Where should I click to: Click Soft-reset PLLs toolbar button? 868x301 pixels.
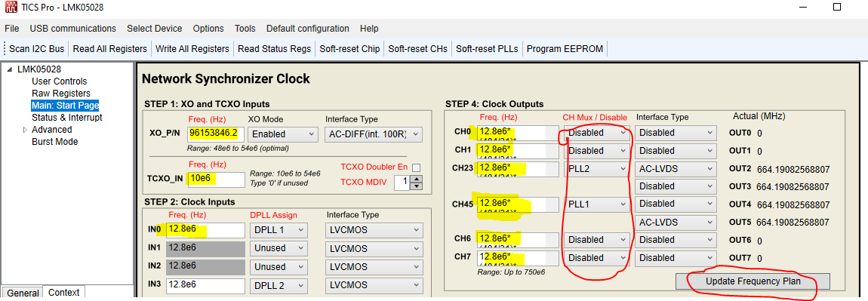point(487,49)
